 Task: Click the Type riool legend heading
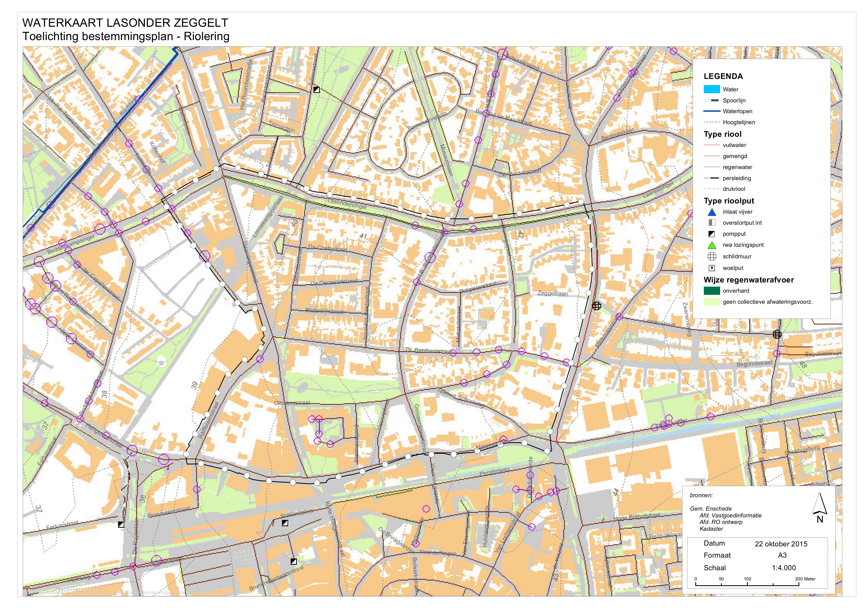(x=722, y=134)
